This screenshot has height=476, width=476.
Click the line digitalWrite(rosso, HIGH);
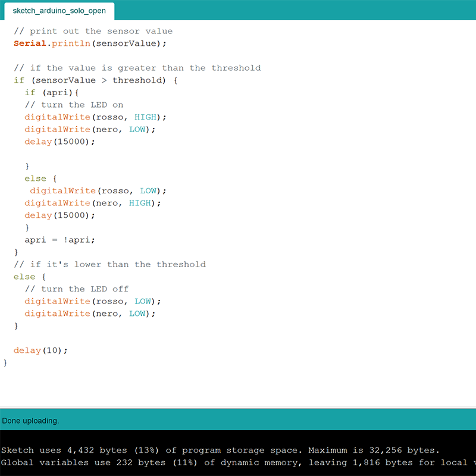point(95,117)
